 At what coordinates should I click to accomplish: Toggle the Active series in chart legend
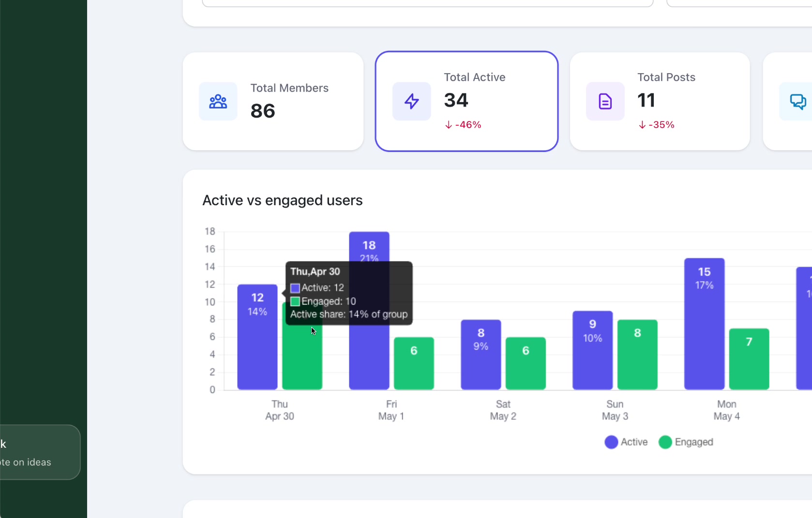[626, 442]
